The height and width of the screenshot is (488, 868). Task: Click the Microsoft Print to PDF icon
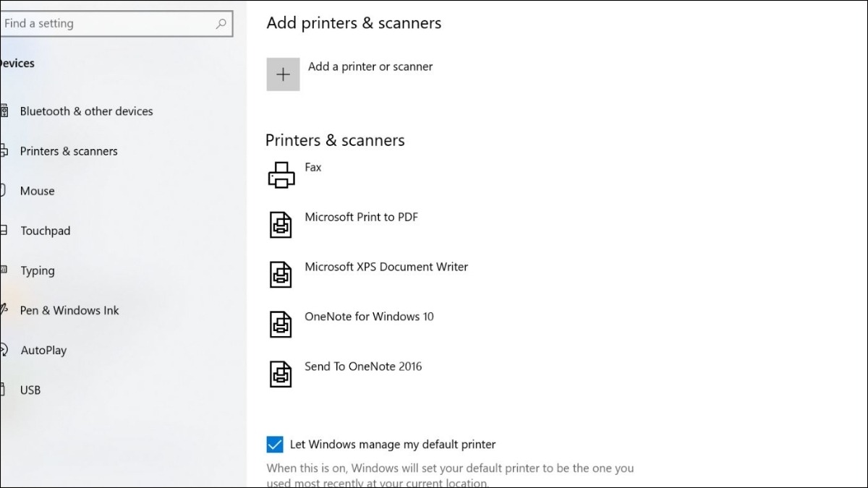point(281,225)
